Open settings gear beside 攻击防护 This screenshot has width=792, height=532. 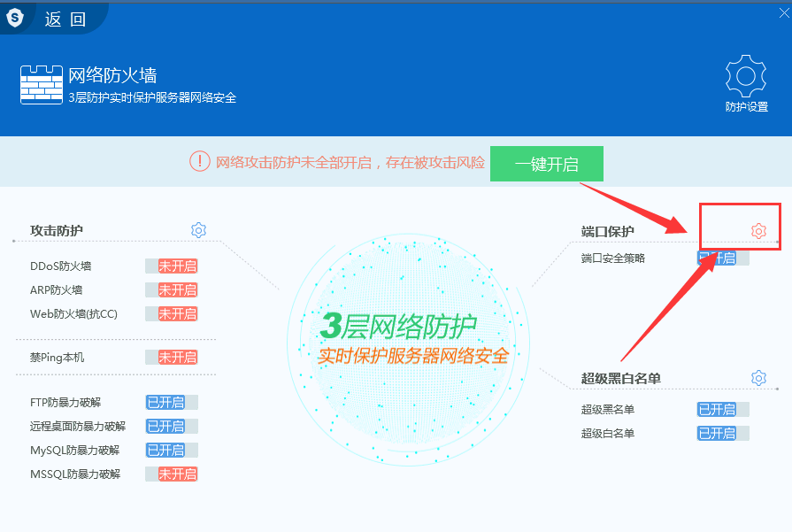[x=198, y=230]
